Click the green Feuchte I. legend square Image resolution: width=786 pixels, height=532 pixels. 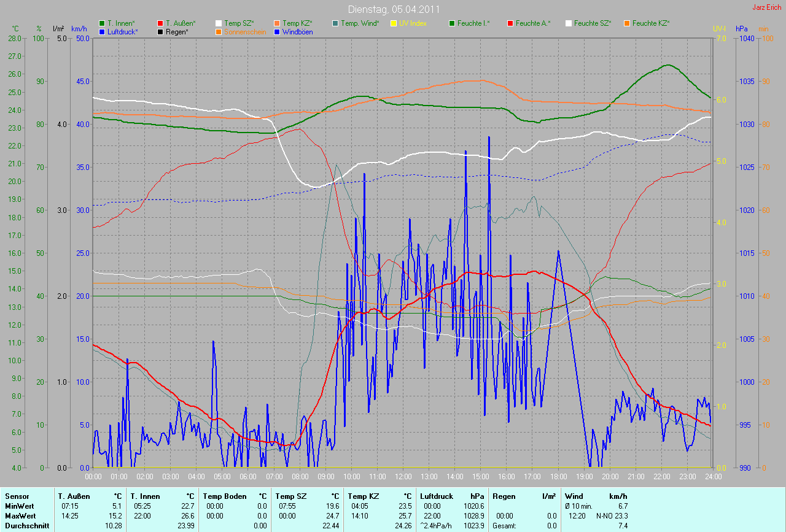click(453, 23)
